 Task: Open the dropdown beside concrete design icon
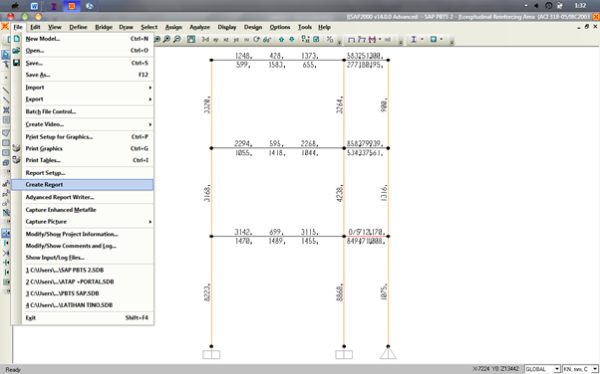tap(441, 39)
